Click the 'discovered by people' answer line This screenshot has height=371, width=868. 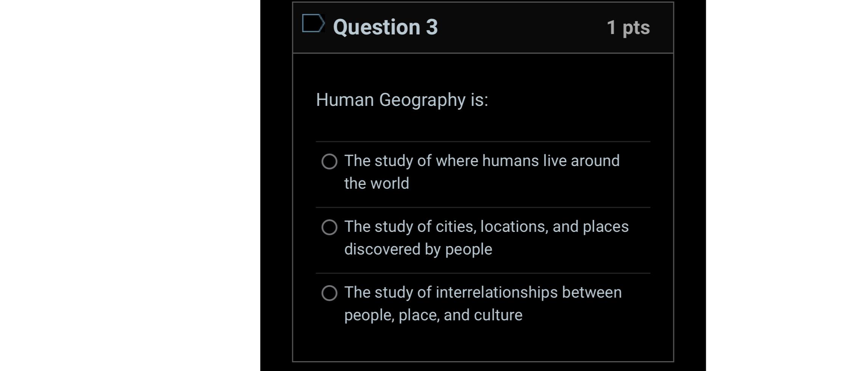(418, 249)
